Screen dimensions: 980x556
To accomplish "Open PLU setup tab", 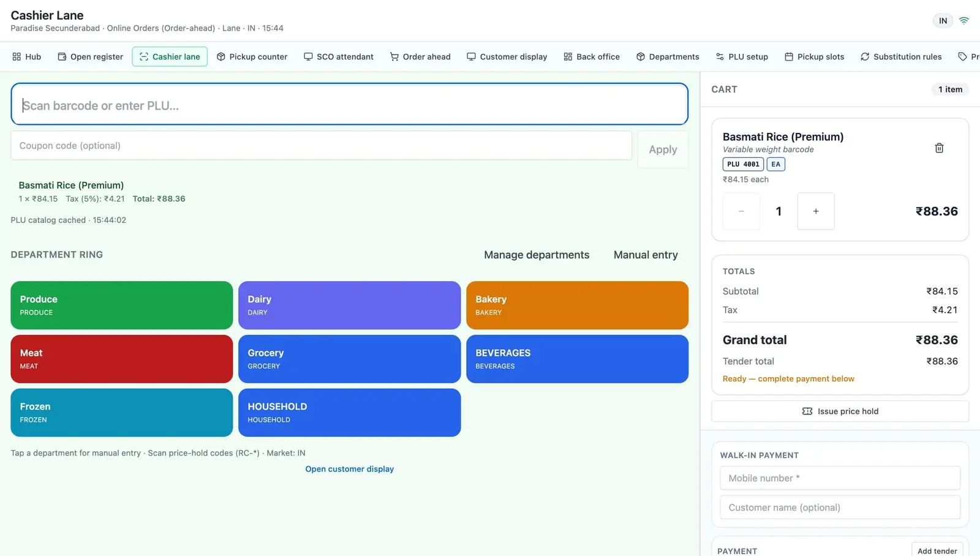I will point(742,57).
